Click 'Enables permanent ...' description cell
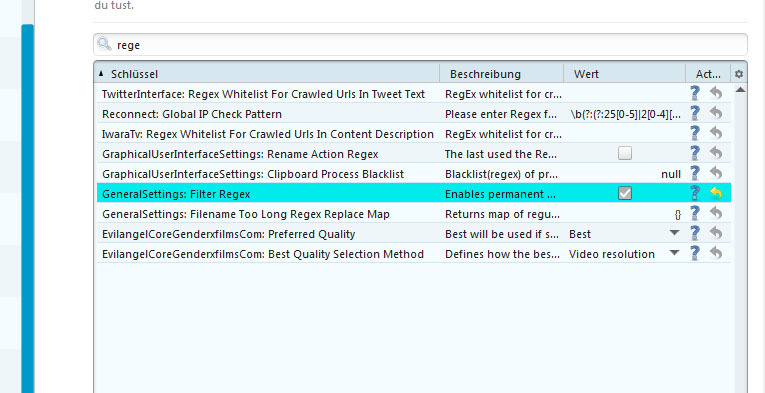This screenshot has width=765, height=393. tap(501, 194)
